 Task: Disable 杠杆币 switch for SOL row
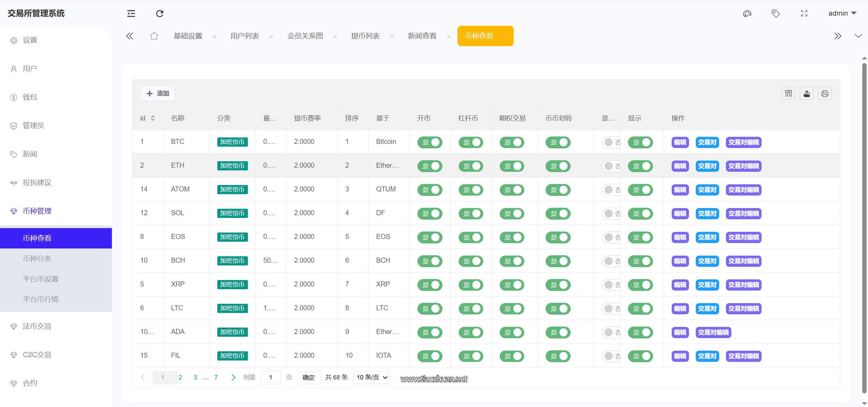pos(471,214)
